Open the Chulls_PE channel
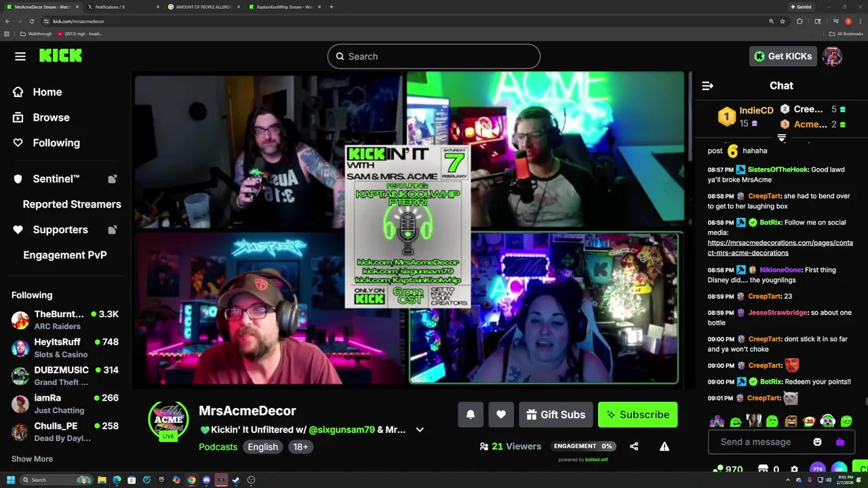The image size is (868, 488). pyautogui.click(x=65, y=431)
